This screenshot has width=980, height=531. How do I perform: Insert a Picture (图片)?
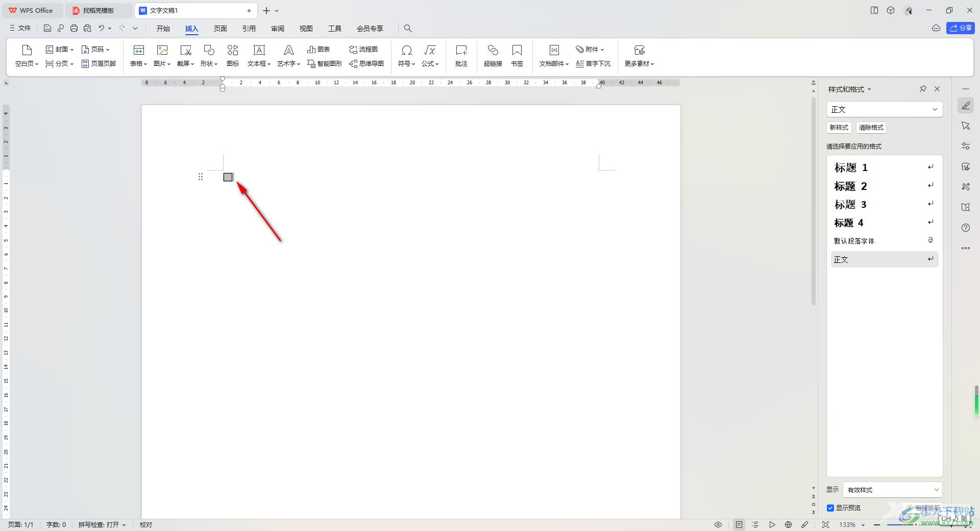(x=162, y=56)
